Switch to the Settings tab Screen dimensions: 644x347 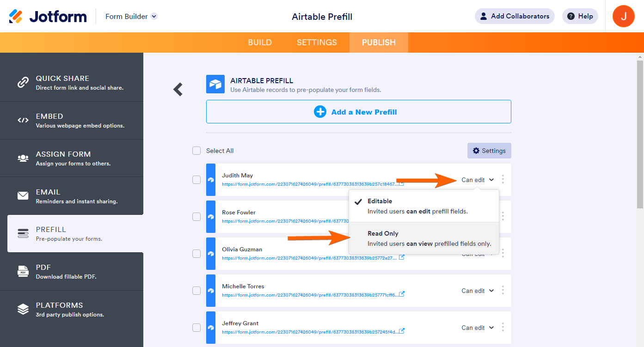tap(317, 43)
